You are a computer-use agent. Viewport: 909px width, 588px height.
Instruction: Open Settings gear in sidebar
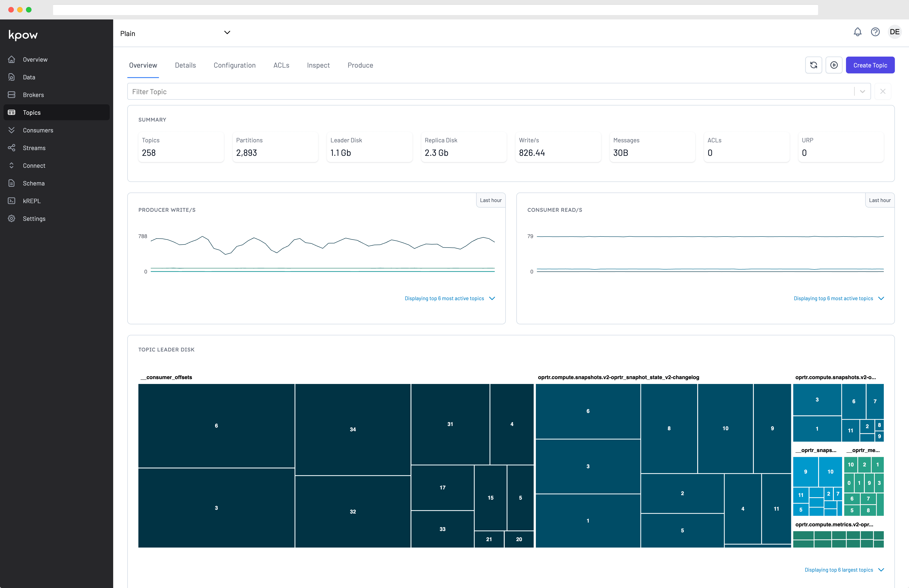[34, 219]
